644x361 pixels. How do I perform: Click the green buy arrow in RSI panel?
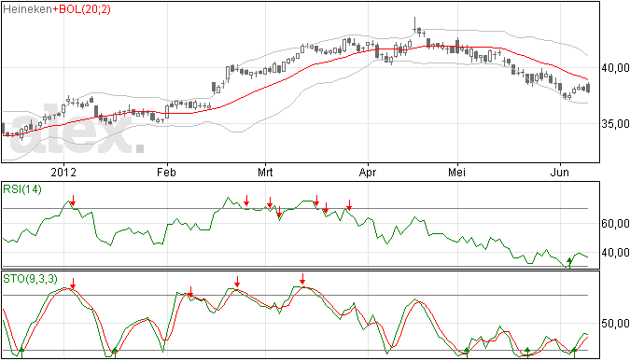tap(569, 263)
